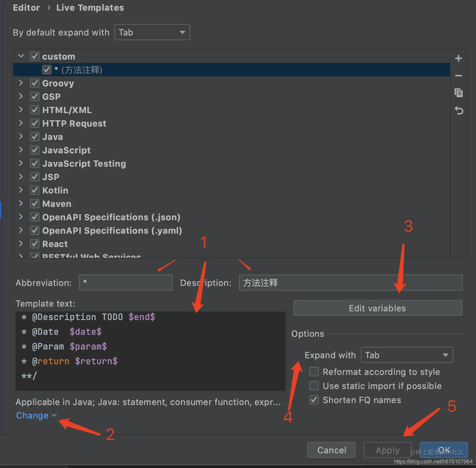476x468 pixels.
Task: Click the Apply button
Action: point(387,450)
